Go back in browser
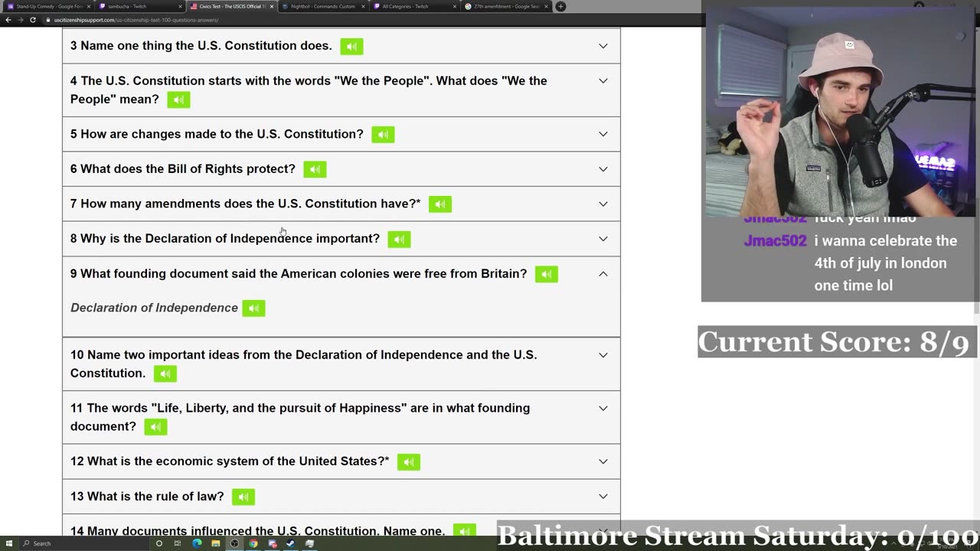Viewport: 980px width, 551px height. point(8,19)
